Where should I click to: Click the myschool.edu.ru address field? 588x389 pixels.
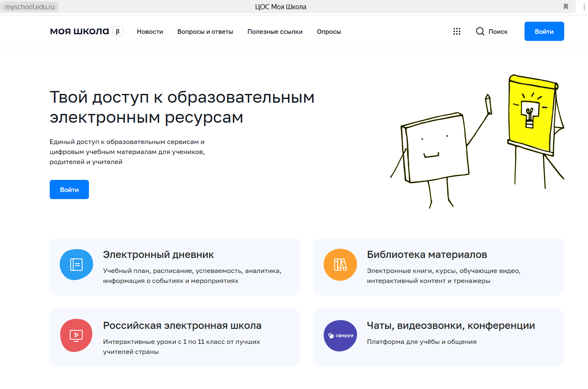coord(30,7)
